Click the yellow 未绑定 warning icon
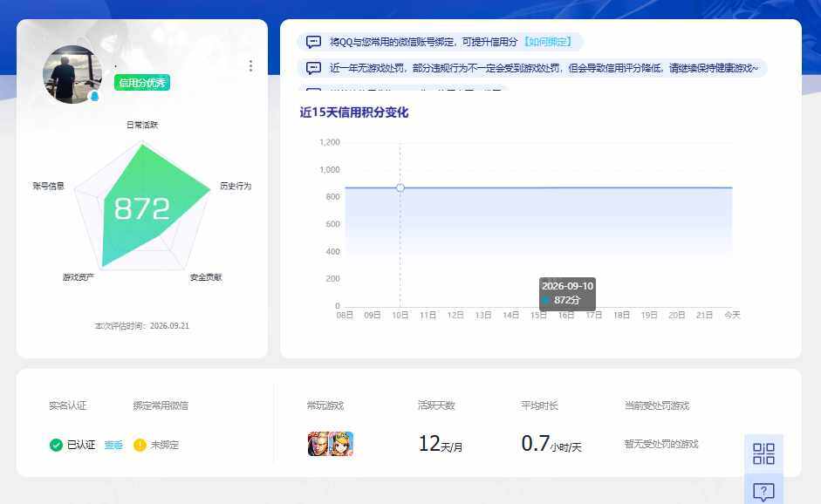 click(140, 445)
